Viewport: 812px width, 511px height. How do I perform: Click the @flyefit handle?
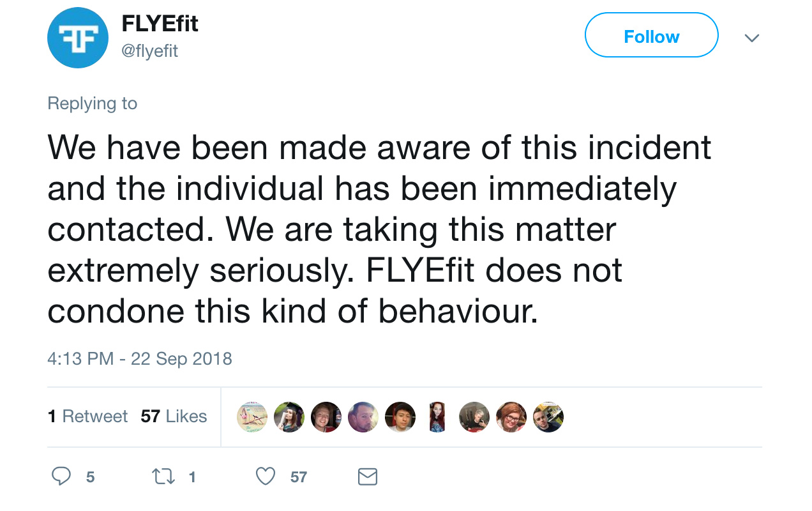(149, 51)
